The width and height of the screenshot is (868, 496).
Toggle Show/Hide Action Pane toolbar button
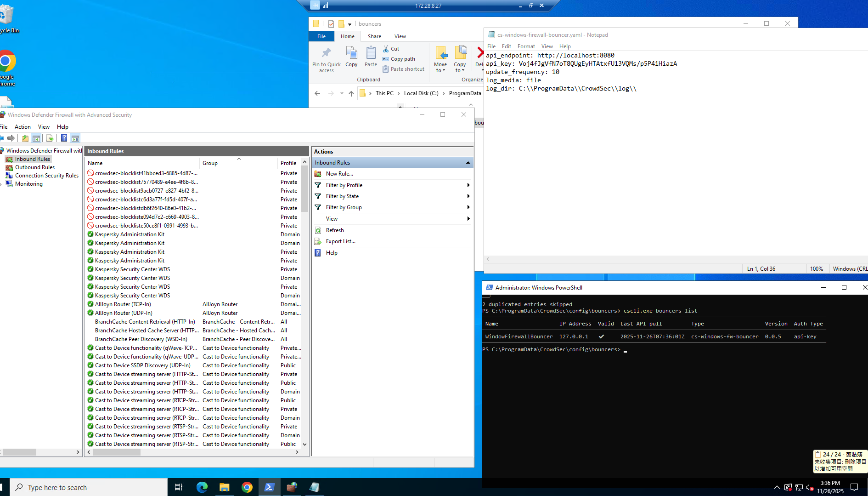(75, 138)
